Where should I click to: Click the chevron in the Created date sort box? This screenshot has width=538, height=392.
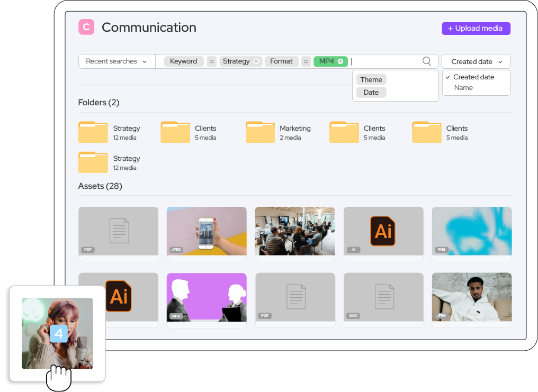[500, 62]
